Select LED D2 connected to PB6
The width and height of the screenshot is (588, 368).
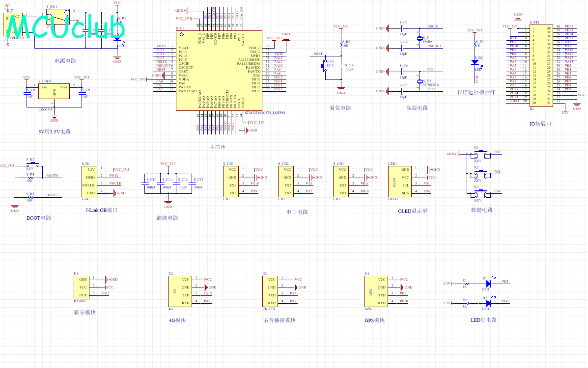point(489,303)
